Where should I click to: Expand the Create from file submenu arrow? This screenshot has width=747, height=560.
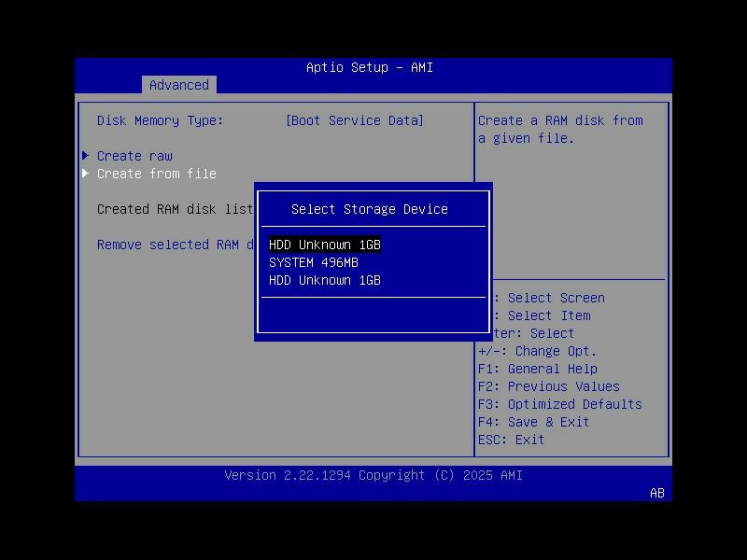(x=85, y=174)
